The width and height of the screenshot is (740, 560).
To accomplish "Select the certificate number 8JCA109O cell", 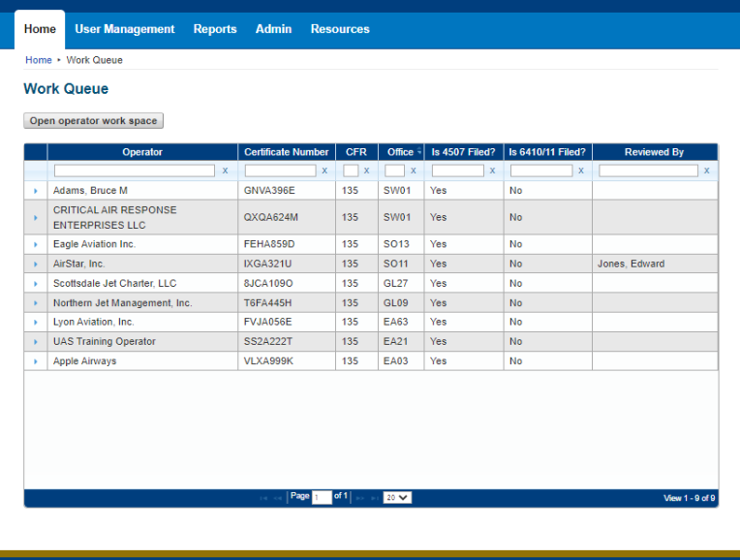I will (287, 283).
